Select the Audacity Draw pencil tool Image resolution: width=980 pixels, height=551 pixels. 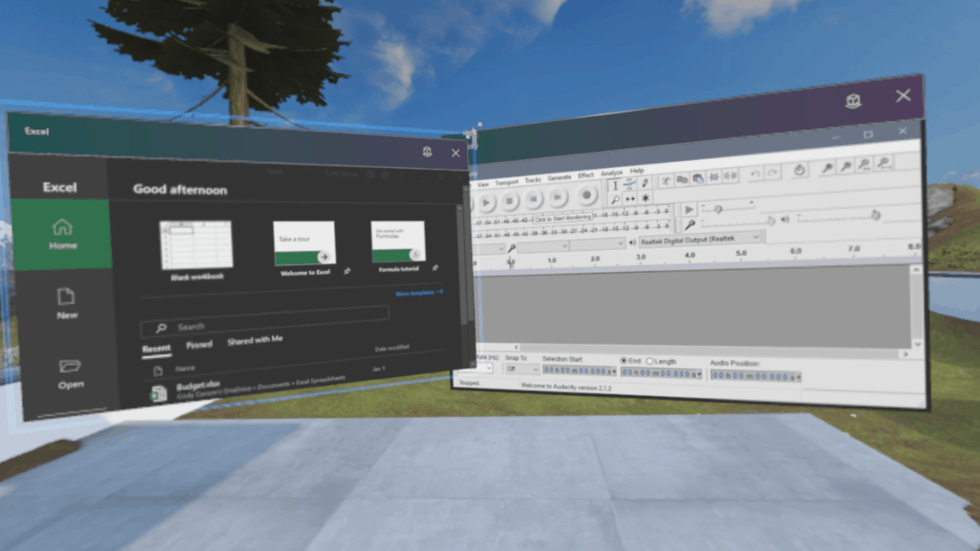[x=645, y=183]
